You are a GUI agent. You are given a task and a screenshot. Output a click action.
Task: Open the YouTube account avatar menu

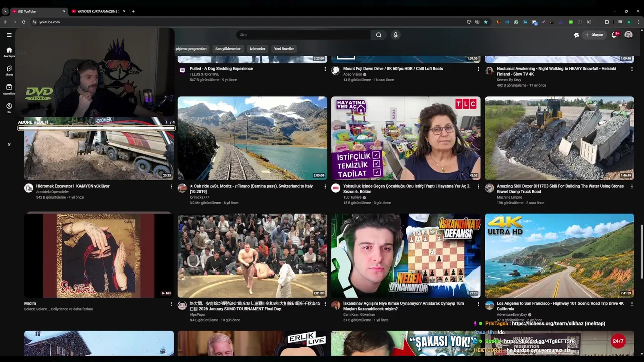[x=628, y=35]
